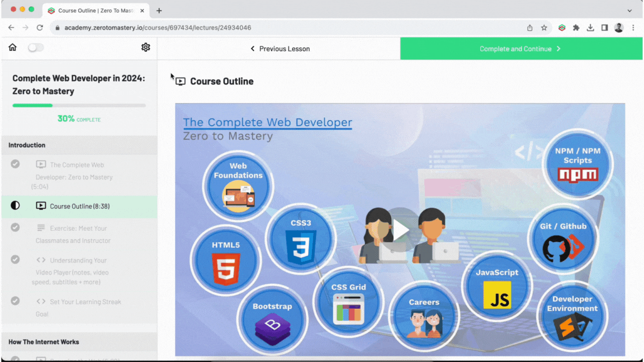Click the Git / Github circle icon
This screenshot has width=644, height=362.
coord(563,239)
